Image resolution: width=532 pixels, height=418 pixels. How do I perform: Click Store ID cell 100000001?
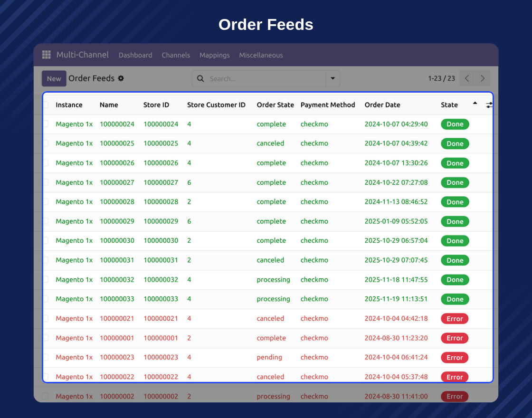[x=161, y=338]
